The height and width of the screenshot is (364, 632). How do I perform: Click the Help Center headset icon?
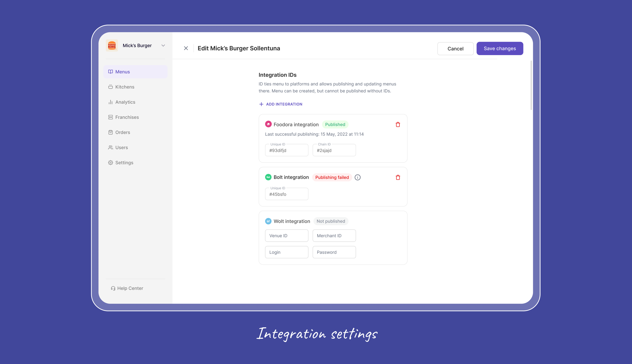point(113,288)
